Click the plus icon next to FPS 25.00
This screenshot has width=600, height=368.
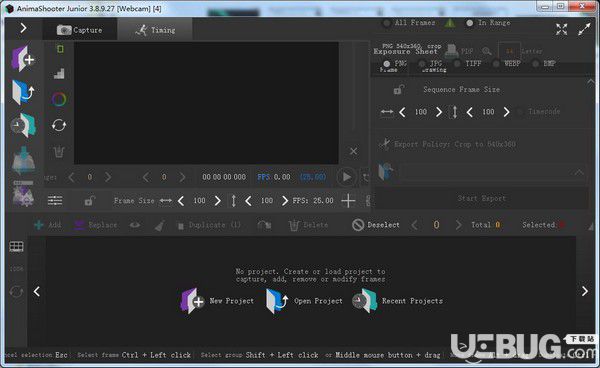click(x=348, y=200)
